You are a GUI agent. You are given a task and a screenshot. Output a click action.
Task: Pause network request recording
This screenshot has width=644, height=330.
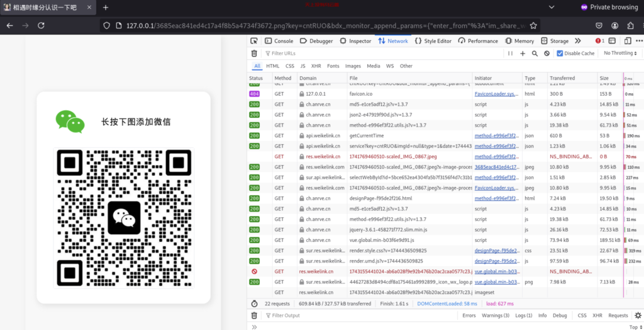(510, 53)
